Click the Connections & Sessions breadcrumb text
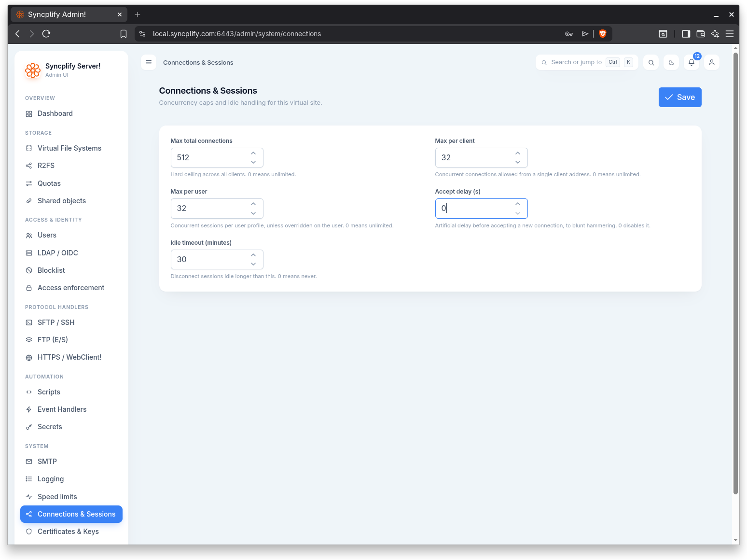 [x=198, y=63]
